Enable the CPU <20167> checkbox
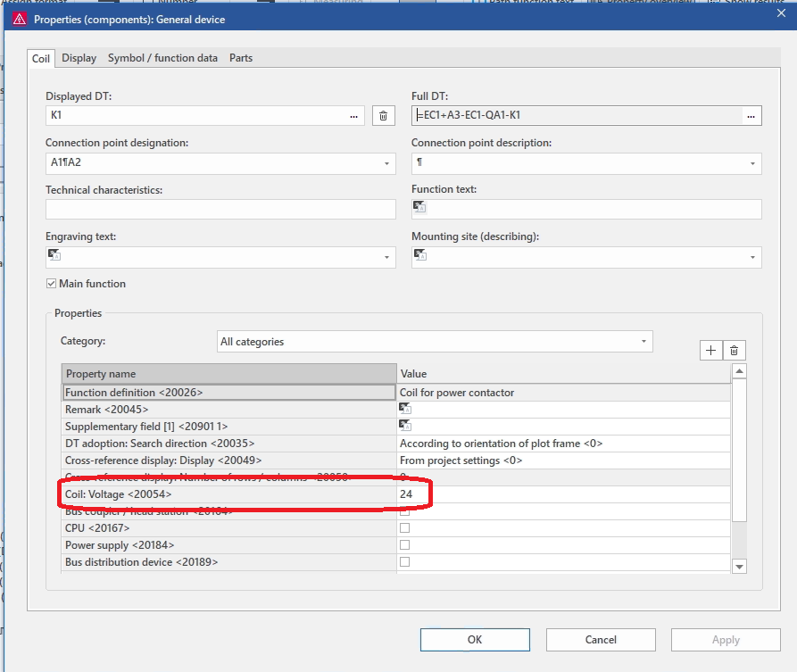This screenshot has width=797, height=672. click(405, 528)
